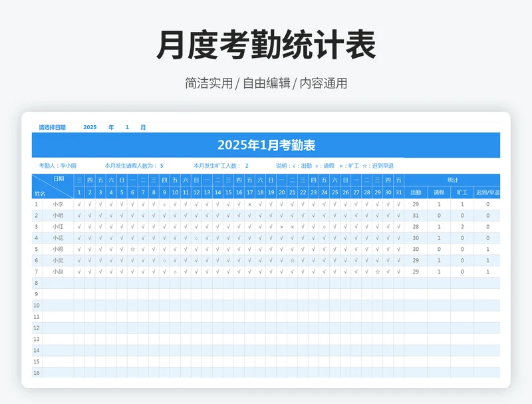Viewport: 532px width, 404px height.
Task: Select the 出勤 column header
Action: pos(416,192)
